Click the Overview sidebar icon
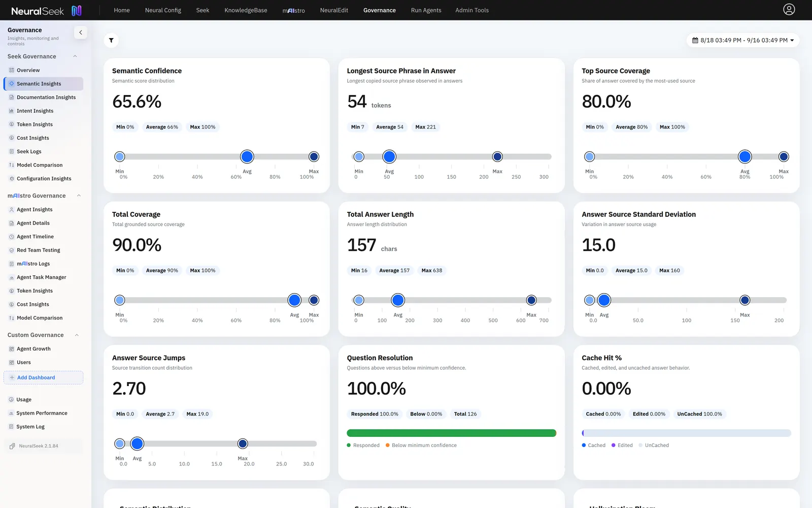 pos(12,70)
